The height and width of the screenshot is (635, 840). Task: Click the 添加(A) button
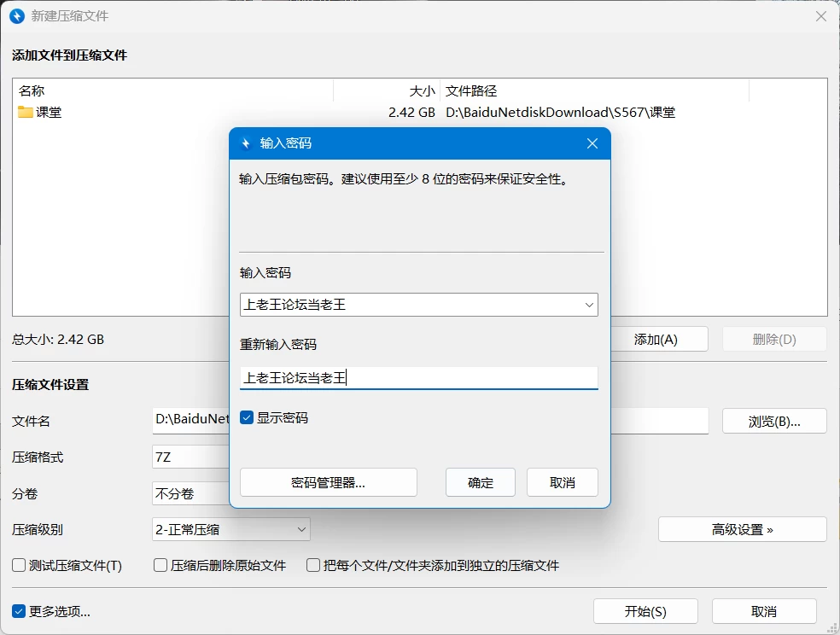tap(659, 339)
